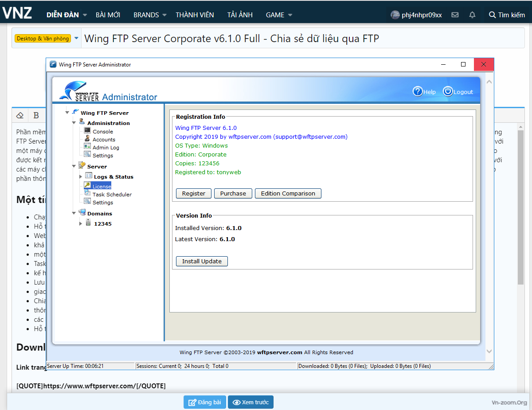Click the VNZ site logo
This screenshot has height=410, width=532.
click(17, 12)
